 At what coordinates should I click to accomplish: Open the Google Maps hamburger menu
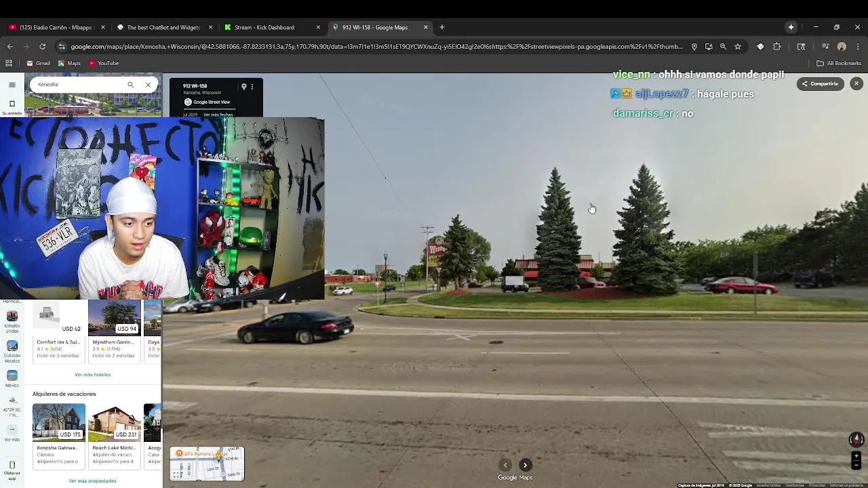[x=12, y=85]
